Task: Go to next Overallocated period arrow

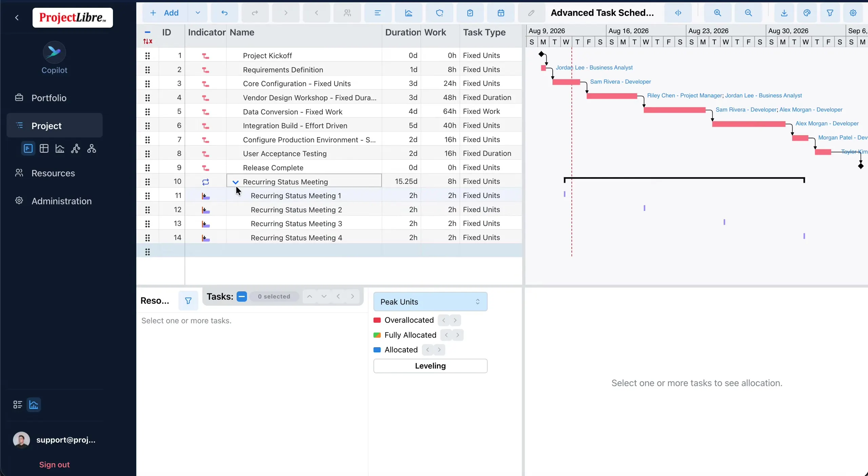Action: (x=455, y=320)
